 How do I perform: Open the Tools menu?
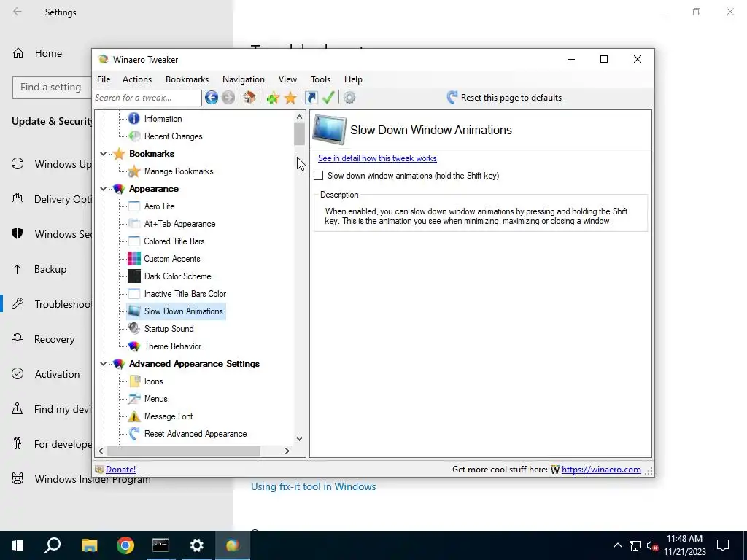coord(321,79)
